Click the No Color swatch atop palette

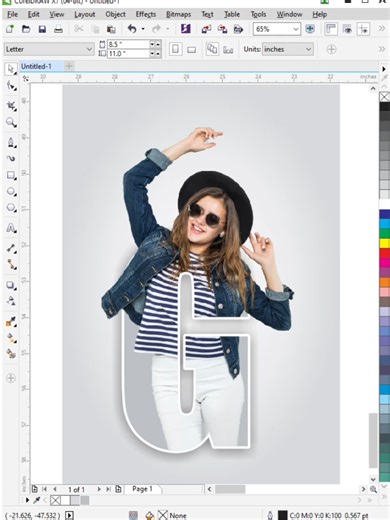click(384, 97)
